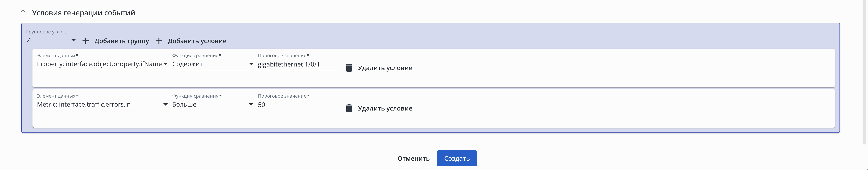Focus the Пороговое значение field containing gigabitethernet 1/0/1
This screenshot has width=868, height=170.
click(298, 64)
